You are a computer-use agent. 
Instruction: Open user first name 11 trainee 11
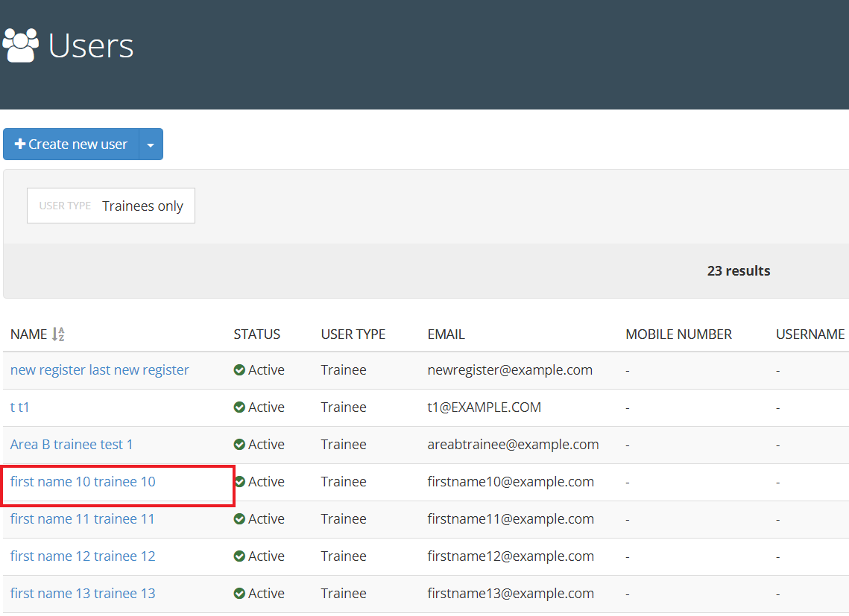click(82, 519)
